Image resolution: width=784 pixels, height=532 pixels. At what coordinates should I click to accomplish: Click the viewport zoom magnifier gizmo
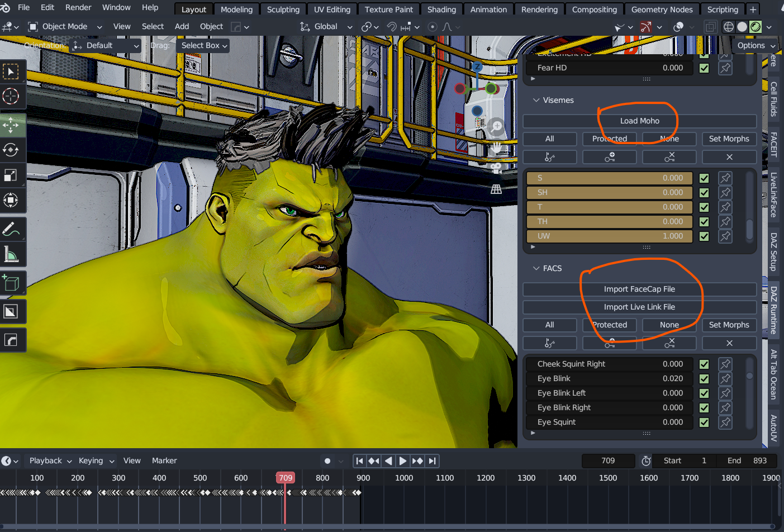tap(496, 126)
